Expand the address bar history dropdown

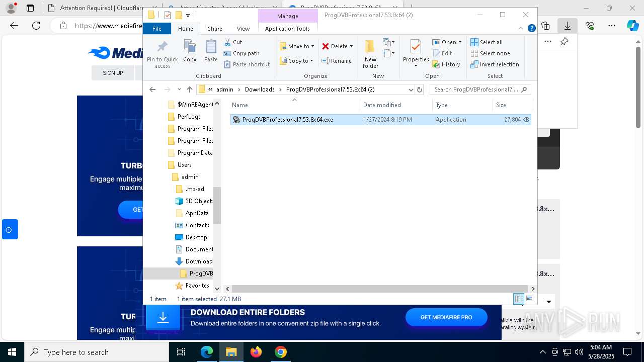(411, 89)
